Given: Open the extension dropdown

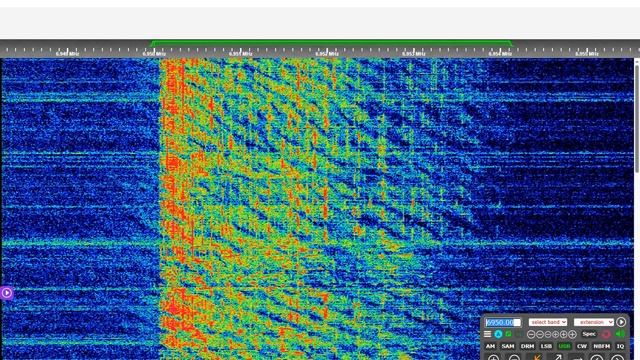Looking at the screenshot, I should tap(593, 322).
